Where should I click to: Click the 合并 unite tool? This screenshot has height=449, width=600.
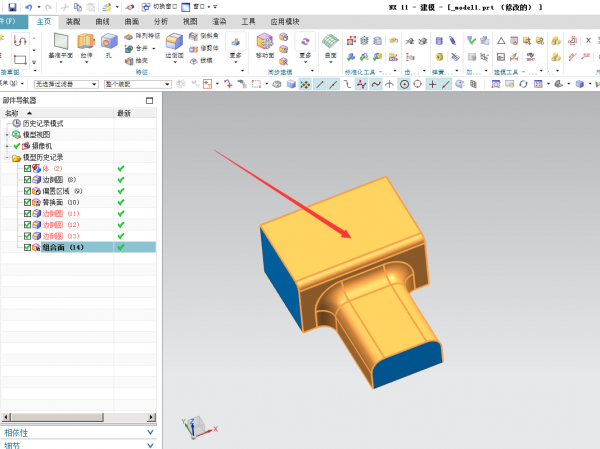click(x=137, y=48)
